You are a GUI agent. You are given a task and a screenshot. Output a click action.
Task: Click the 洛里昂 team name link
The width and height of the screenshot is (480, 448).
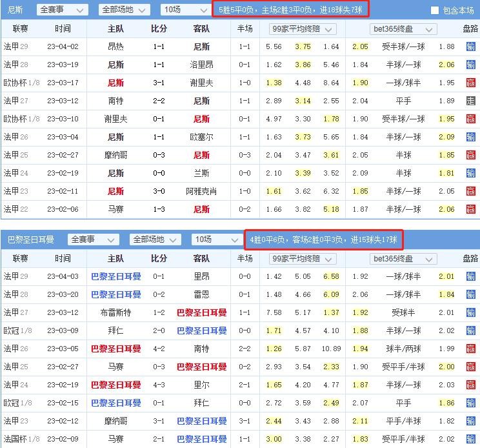(201, 65)
